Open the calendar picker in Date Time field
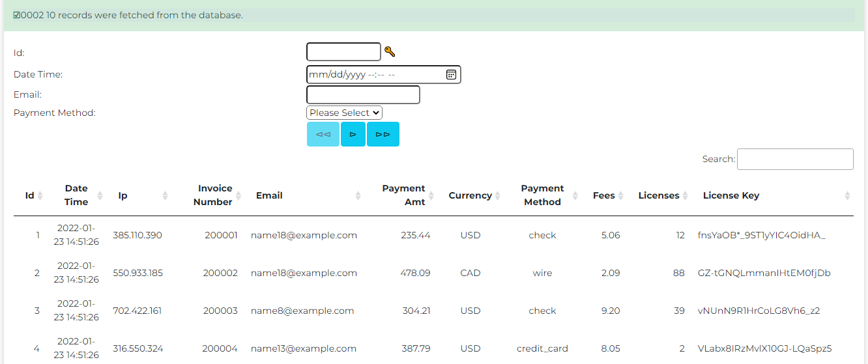This screenshot has height=364, width=868. click(x=451, y=75)
